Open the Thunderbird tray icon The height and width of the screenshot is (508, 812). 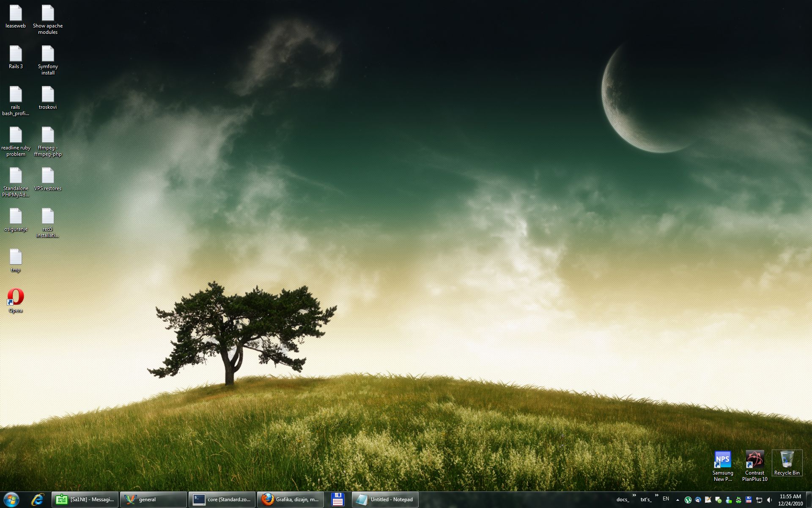[x=698, y=500]
